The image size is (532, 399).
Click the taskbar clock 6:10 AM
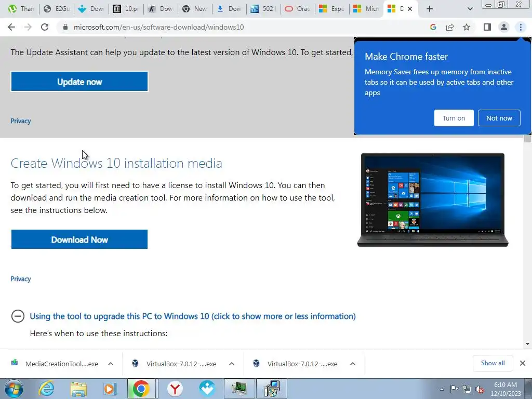(506, 385)
